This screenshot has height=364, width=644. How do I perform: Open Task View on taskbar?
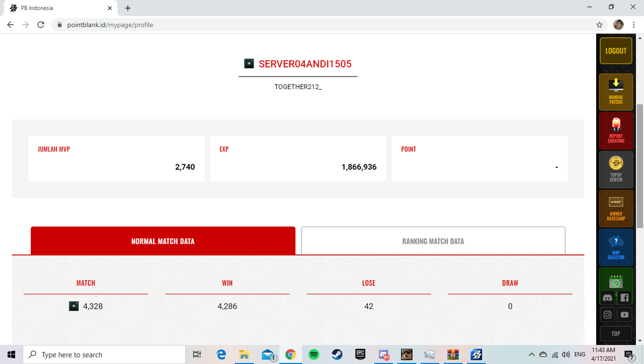point(197,354)
